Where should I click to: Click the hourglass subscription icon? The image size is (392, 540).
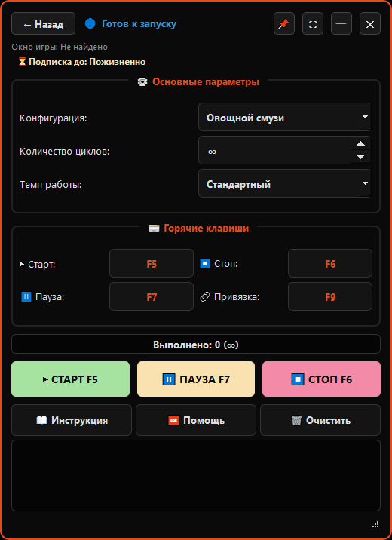22,62
